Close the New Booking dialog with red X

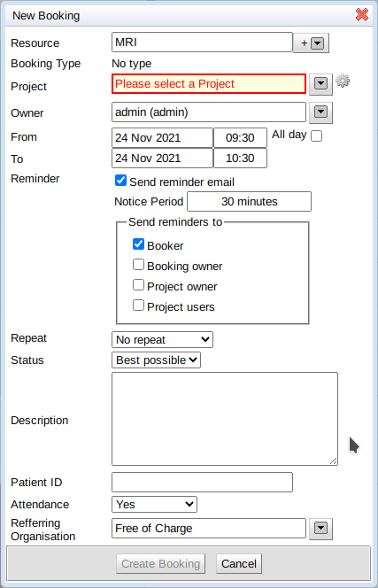[x=362, y=15]
